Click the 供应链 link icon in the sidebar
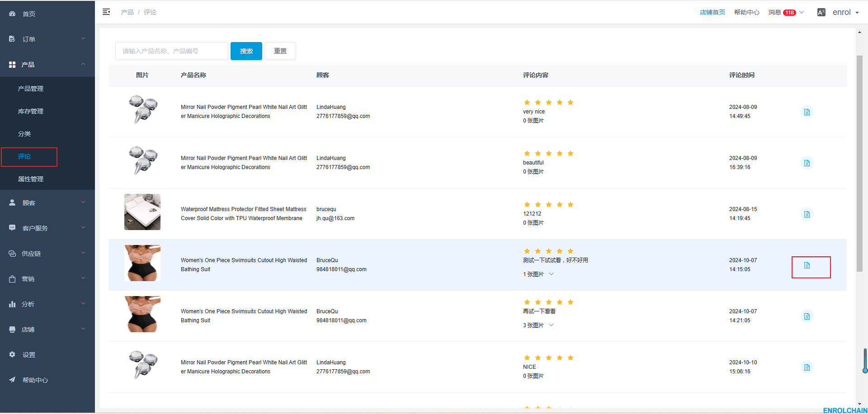The height and width of the screenshot is (414, 868). 12,254
